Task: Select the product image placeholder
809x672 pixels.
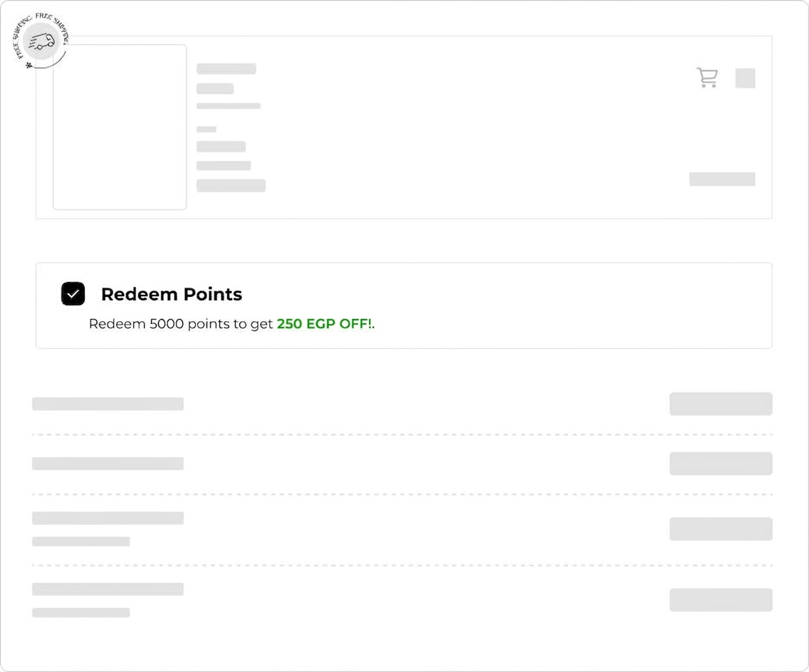Action: (120, 127)
